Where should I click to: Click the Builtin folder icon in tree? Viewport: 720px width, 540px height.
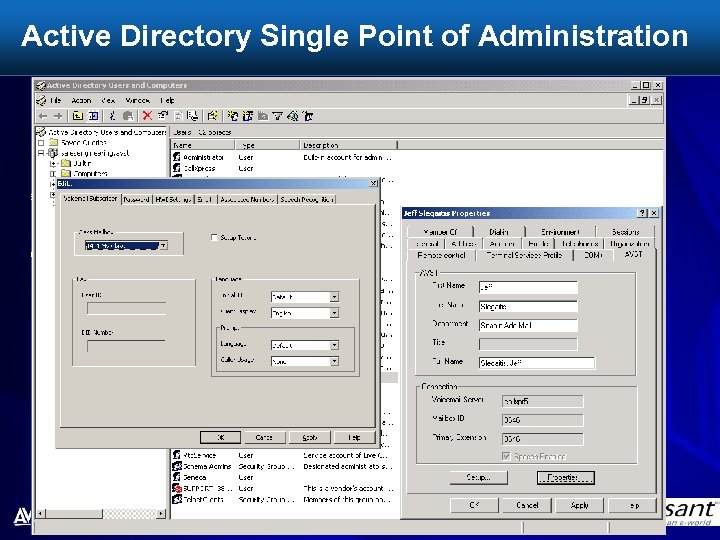[x=66, y=163]
